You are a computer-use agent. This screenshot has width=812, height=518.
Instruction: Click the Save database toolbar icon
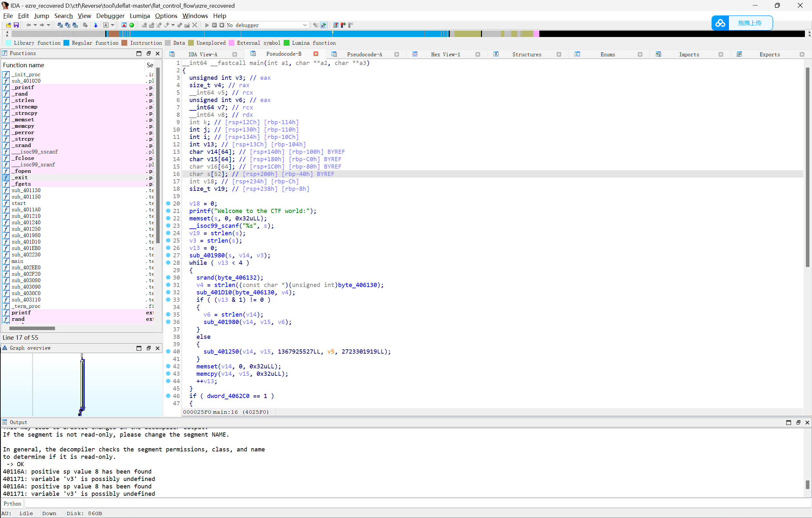point(16,25)
